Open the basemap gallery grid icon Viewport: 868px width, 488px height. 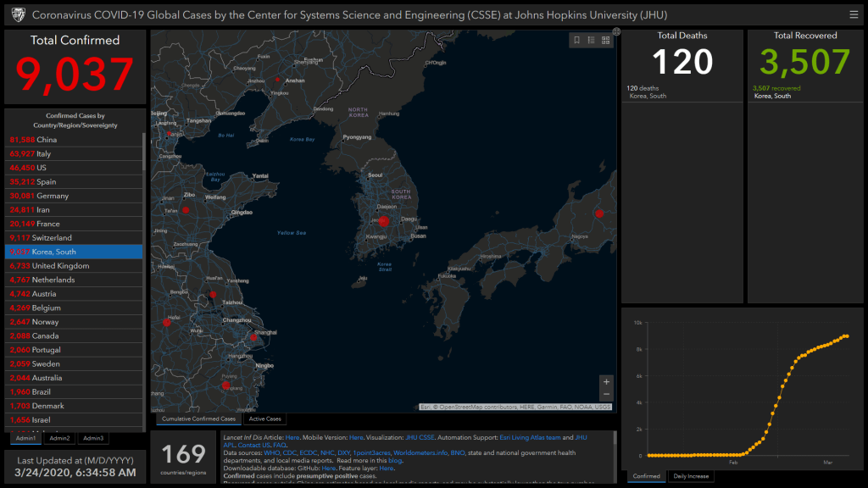click(605, 41)
